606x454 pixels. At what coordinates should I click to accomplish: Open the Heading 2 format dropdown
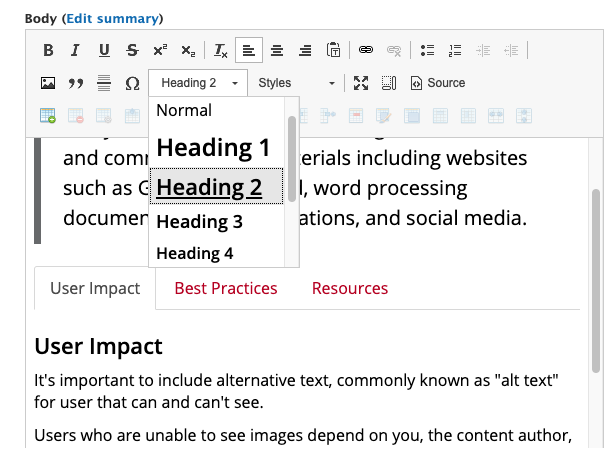(198, 83)
